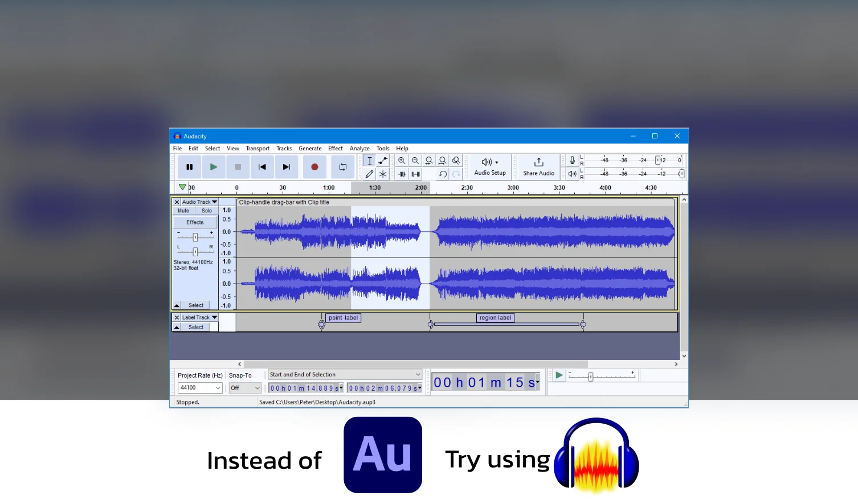Click Select on the Label Track

click(x=195, y=327)
